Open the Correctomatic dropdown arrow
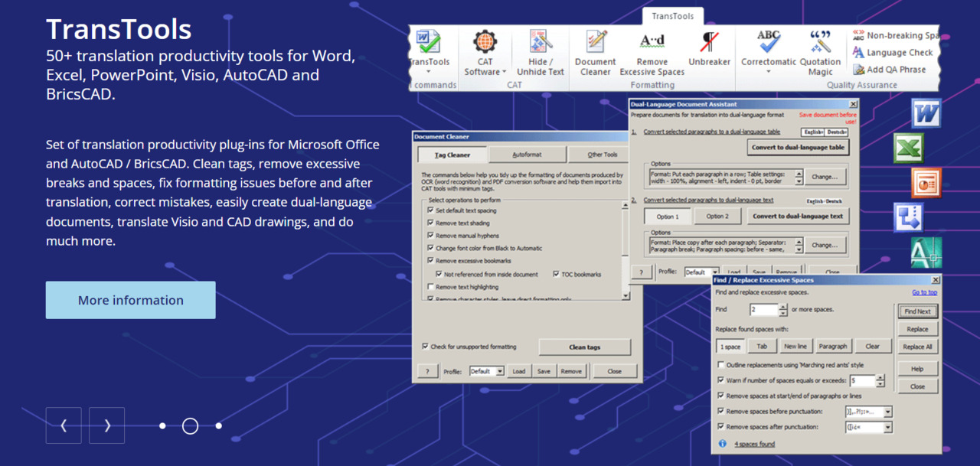 (x=769, y=72)
